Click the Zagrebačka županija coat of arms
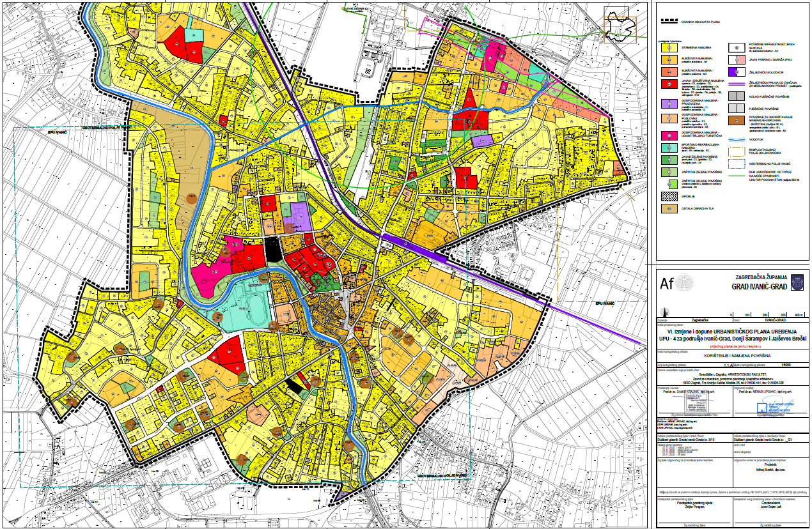Image resolution: width=812 pixels, height=529 pixels. pos(797,282)
